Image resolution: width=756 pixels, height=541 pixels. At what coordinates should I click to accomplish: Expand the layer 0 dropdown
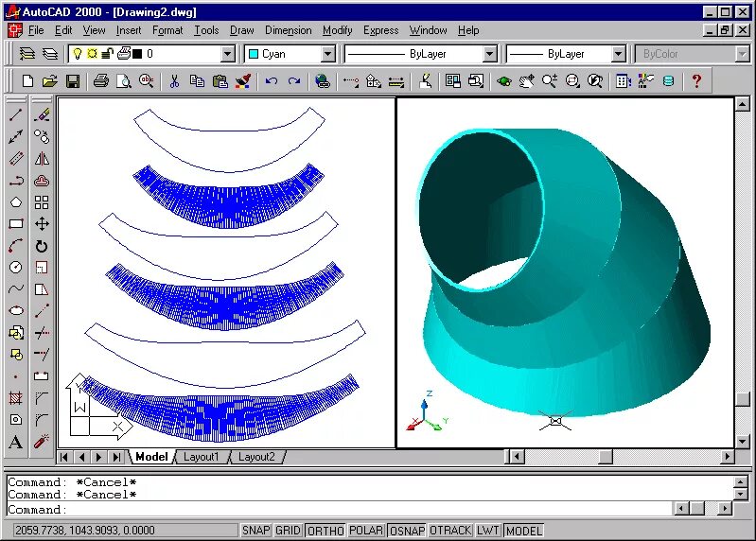(x=228, y=54)
